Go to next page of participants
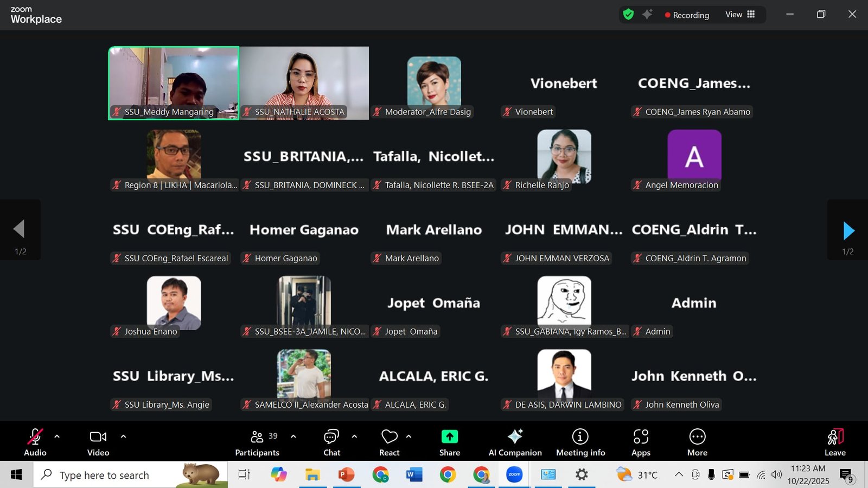Image resolution: width=868 pixels, height=488 pixels. [848, 230]
